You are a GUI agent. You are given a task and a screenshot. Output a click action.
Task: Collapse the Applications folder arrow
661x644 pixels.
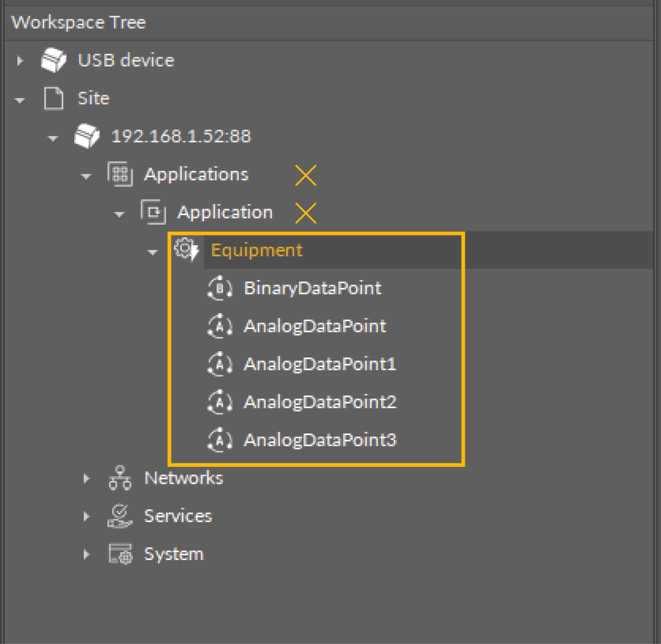(86, 176)
